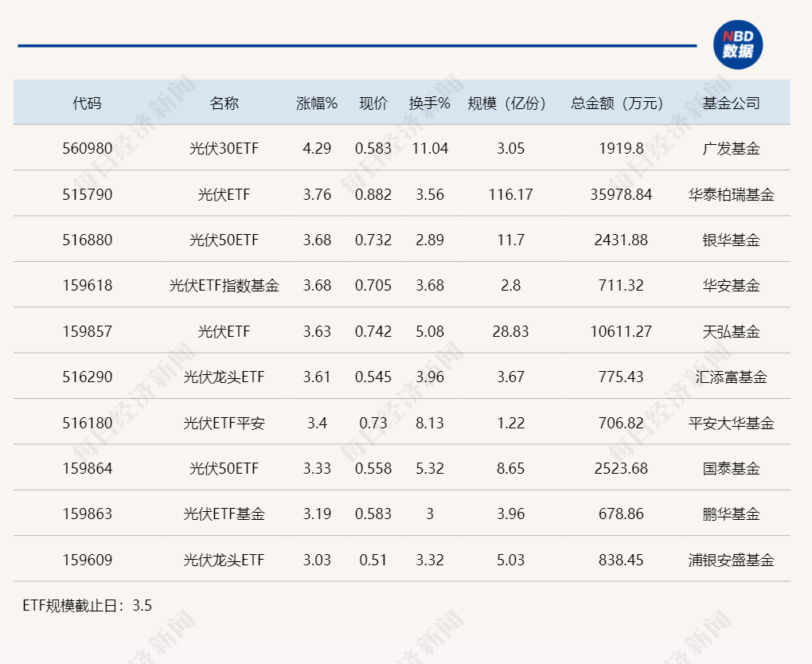Click the 3.33 gain value
Screen dimensions: 812x664
pyautogui.click(x=317, y=469)
